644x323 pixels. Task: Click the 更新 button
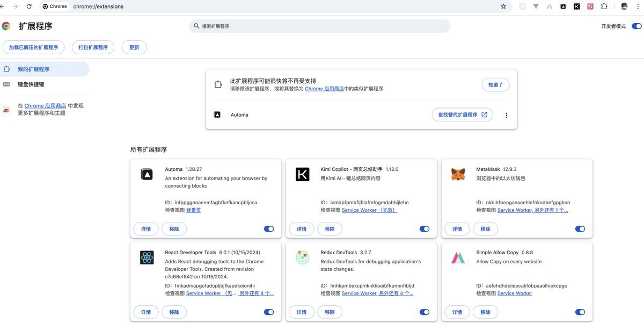[134, 47]
